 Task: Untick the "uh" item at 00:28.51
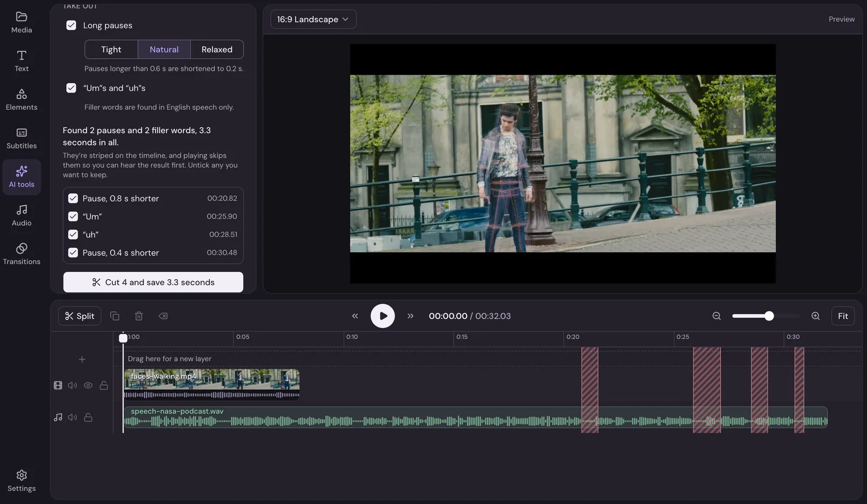pos(73,234)
